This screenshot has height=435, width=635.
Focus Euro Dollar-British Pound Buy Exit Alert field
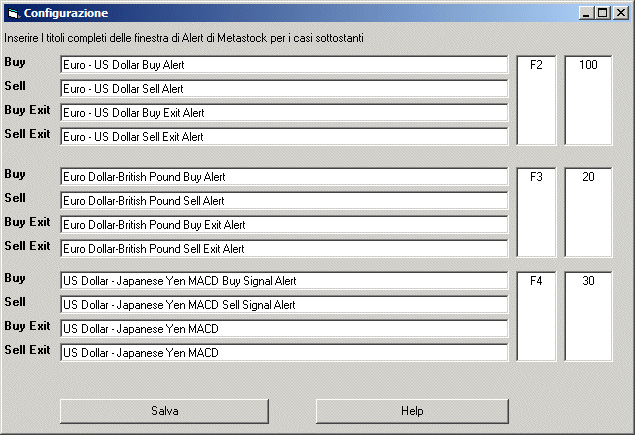point(284,225)
